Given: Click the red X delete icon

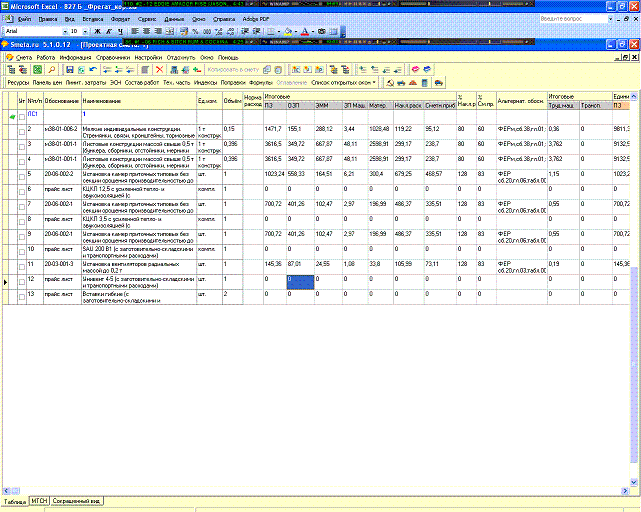Looking at the screenshot, I should (160, 70).
